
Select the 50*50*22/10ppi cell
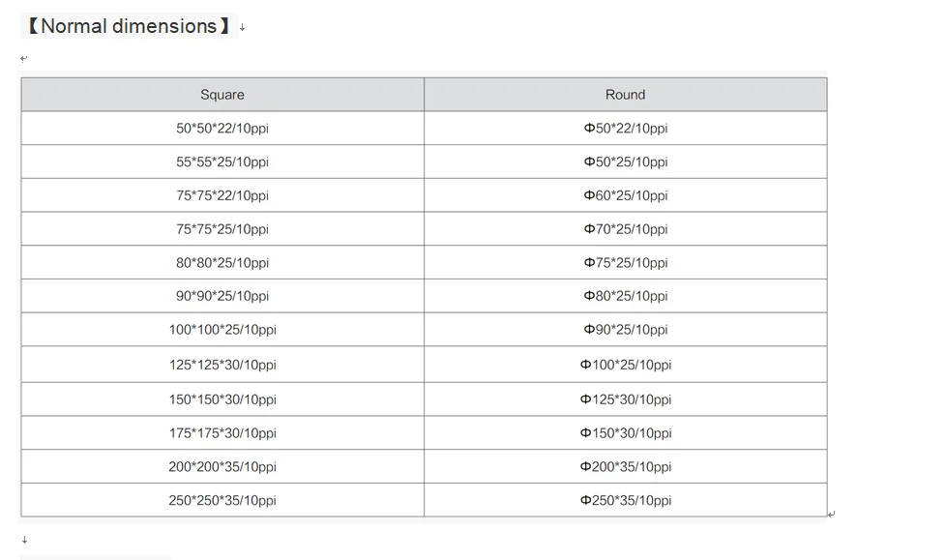click(x=222, y=129)
